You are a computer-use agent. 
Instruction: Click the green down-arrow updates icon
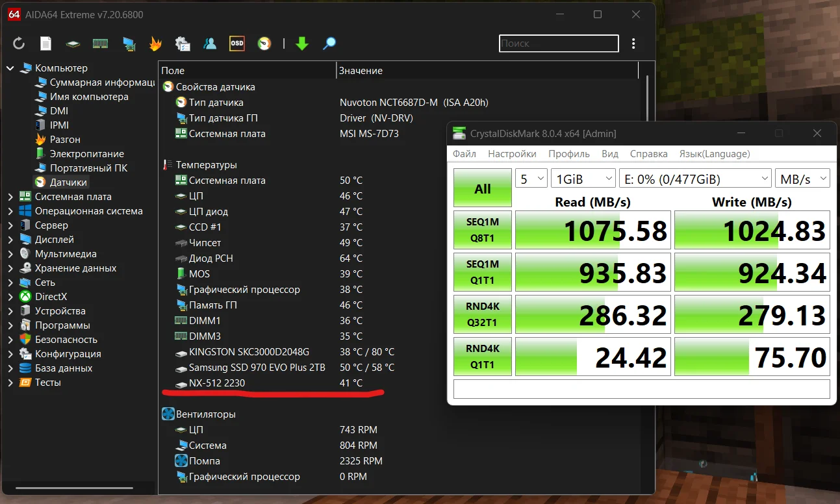click(x=302, y=44)
